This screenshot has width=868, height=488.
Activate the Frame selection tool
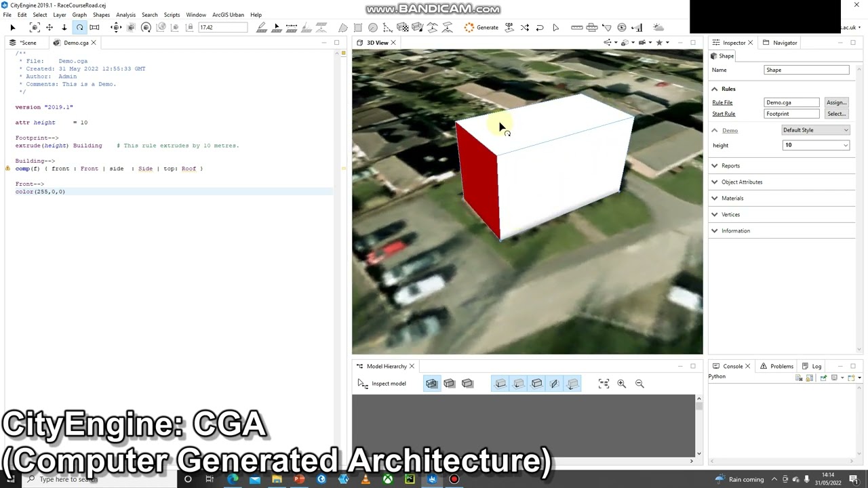35,27
